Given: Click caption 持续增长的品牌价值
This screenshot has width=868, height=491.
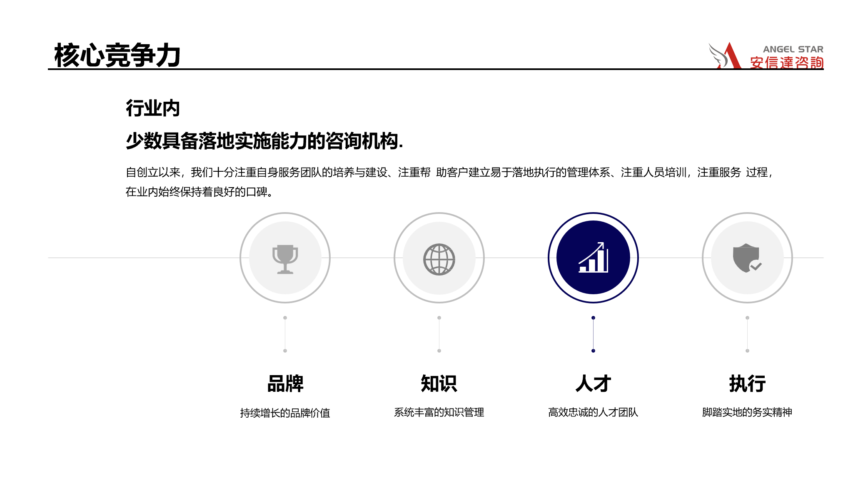Looking at the screenshot, I should coord(285,413).
